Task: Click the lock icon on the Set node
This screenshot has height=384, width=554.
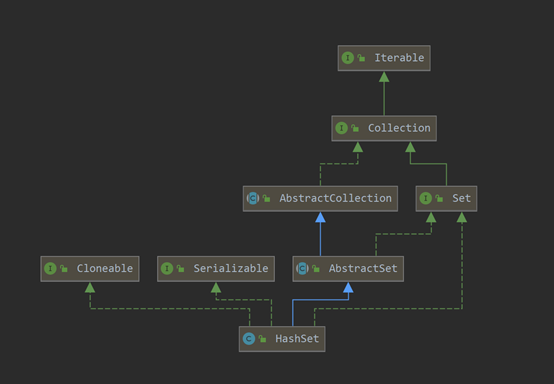Action: (439, 198)
